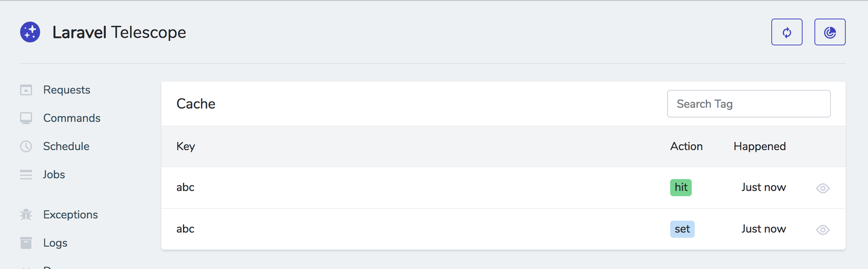Click the Commands monitor icon

[x=26, y=118]
